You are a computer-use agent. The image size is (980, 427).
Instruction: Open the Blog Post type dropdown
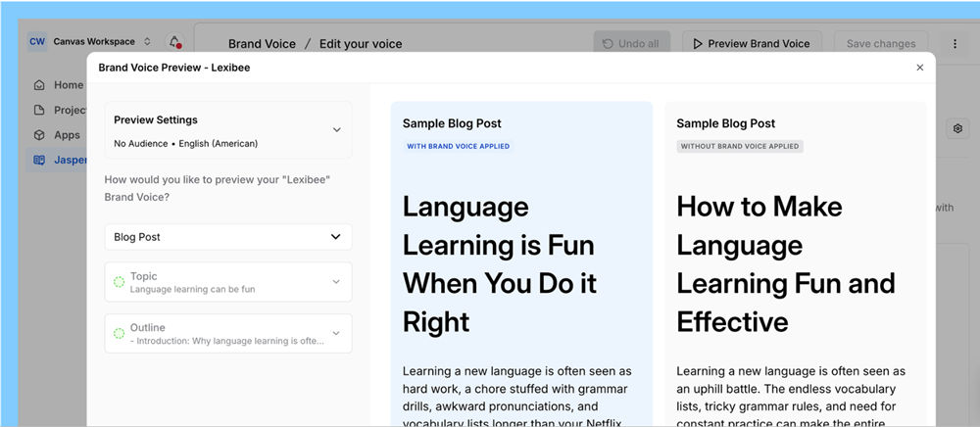[x=228, y=237]
